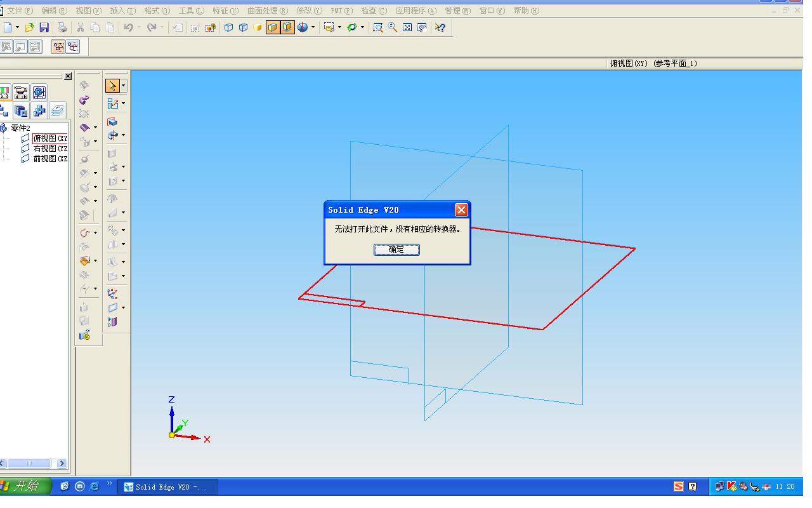The width and height of the screenshot is (812, 508).
Task: Click the yellow bounded surface icon
Action: tap(84, 261)
